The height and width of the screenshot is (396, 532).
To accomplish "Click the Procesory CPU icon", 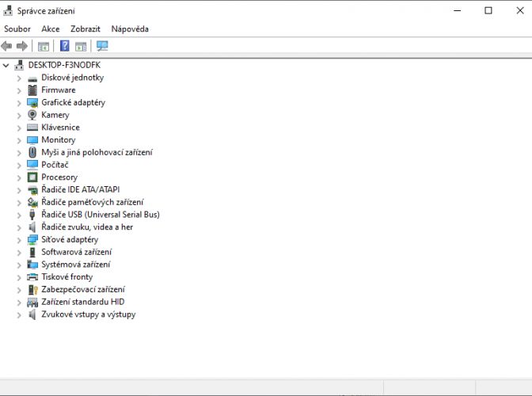I will (x=32, y=177).
